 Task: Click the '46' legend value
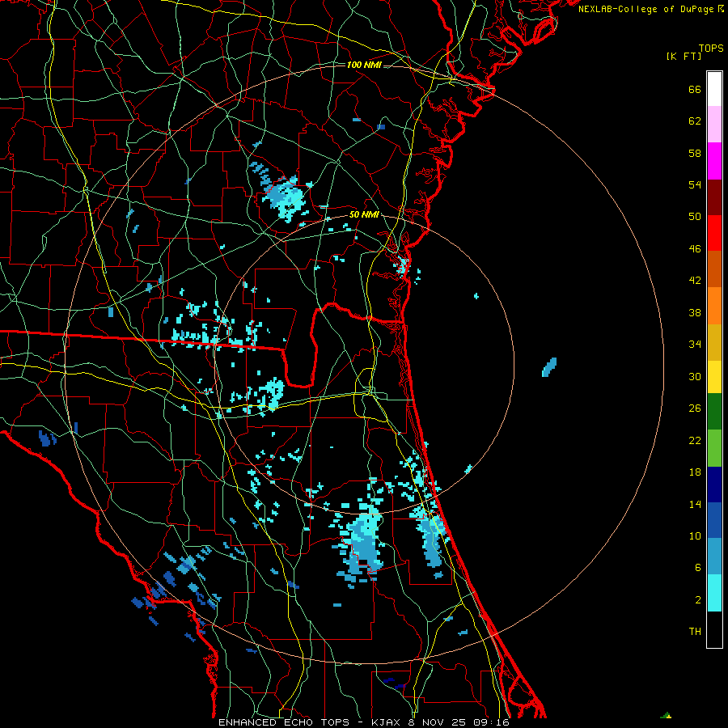695,249
